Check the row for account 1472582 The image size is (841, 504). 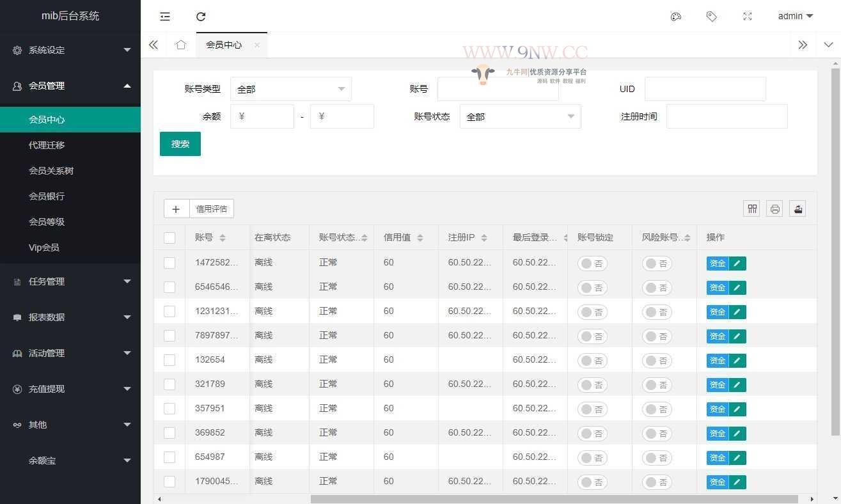coord(169,262)
